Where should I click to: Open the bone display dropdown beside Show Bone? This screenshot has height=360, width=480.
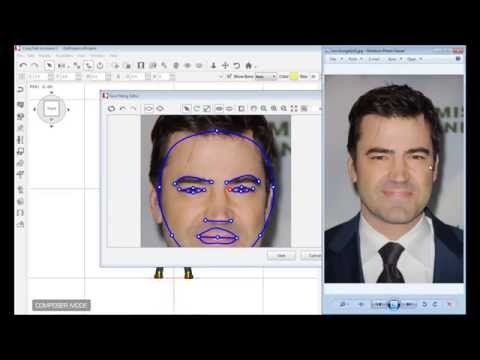coord(266,76)
